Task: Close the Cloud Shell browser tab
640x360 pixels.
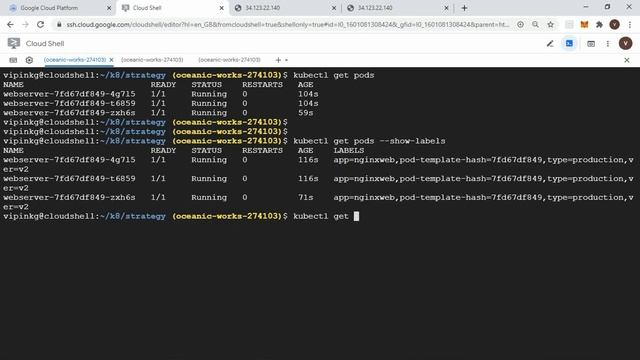Action: 222,8
